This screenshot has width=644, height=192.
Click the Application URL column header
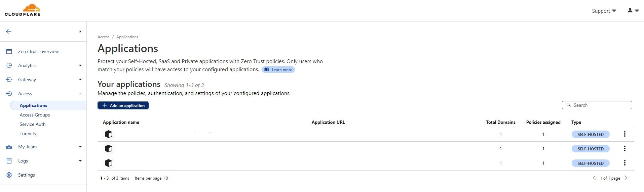328,122
